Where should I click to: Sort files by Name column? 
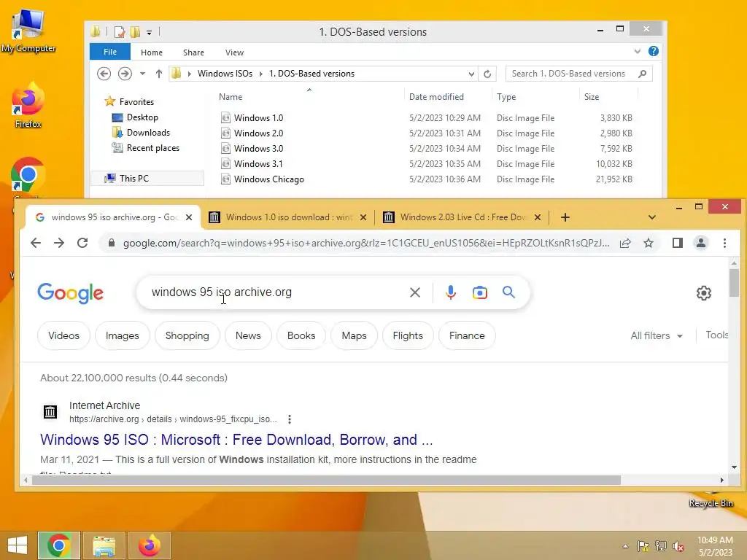tap(231, 97)
